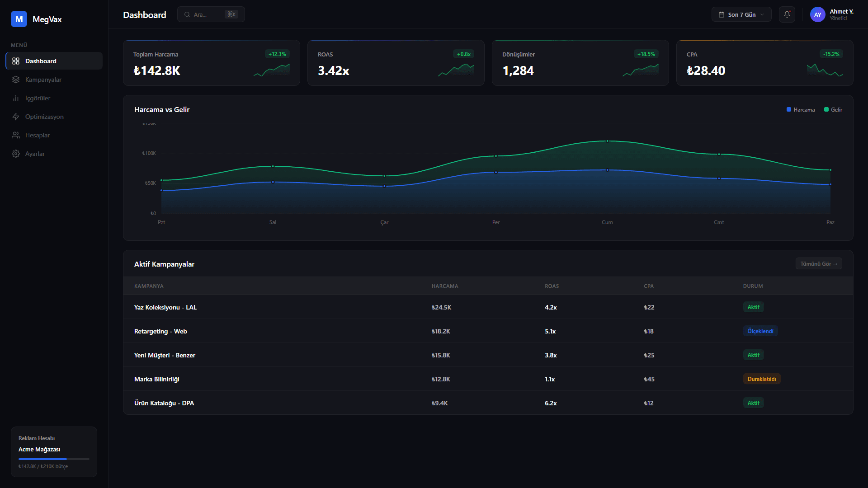
Task: Click the Cum data point on Gelir line
Action: point(607,141)
